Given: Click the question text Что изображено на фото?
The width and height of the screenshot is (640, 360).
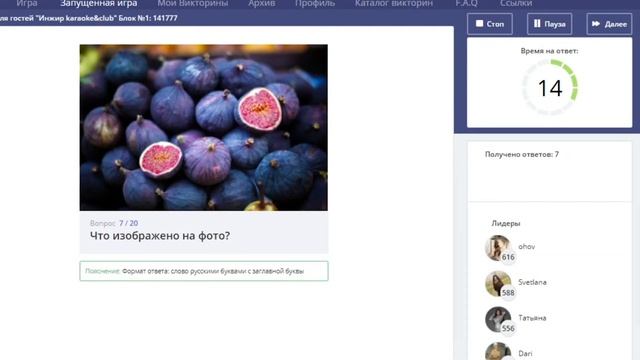Looking at the screenshot, I should pyautogui.click(x=160, y=236).
